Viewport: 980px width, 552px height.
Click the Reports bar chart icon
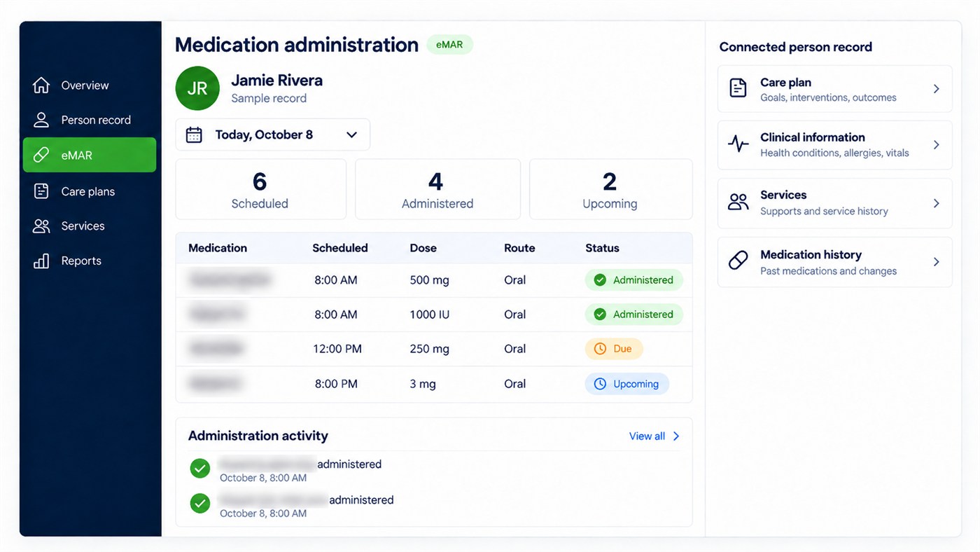pos(41,261)
